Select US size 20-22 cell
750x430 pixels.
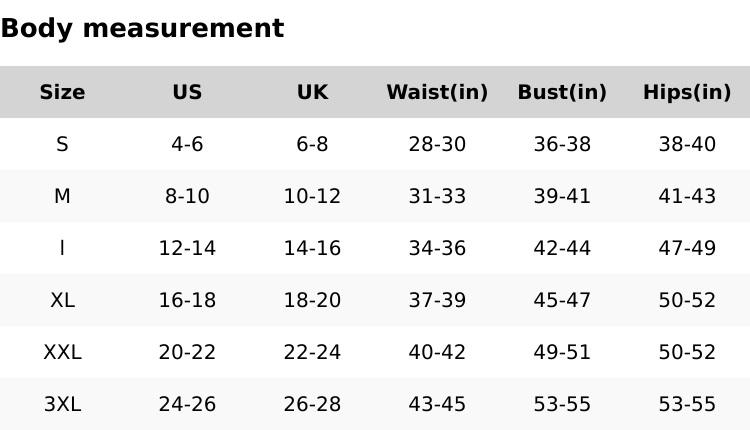click(187, 352)
